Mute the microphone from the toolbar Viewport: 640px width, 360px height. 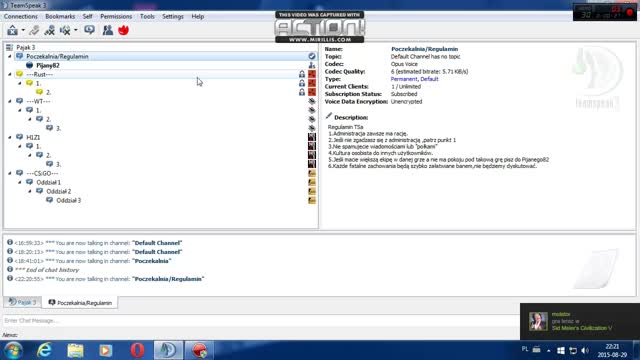[x=50, y=30]
